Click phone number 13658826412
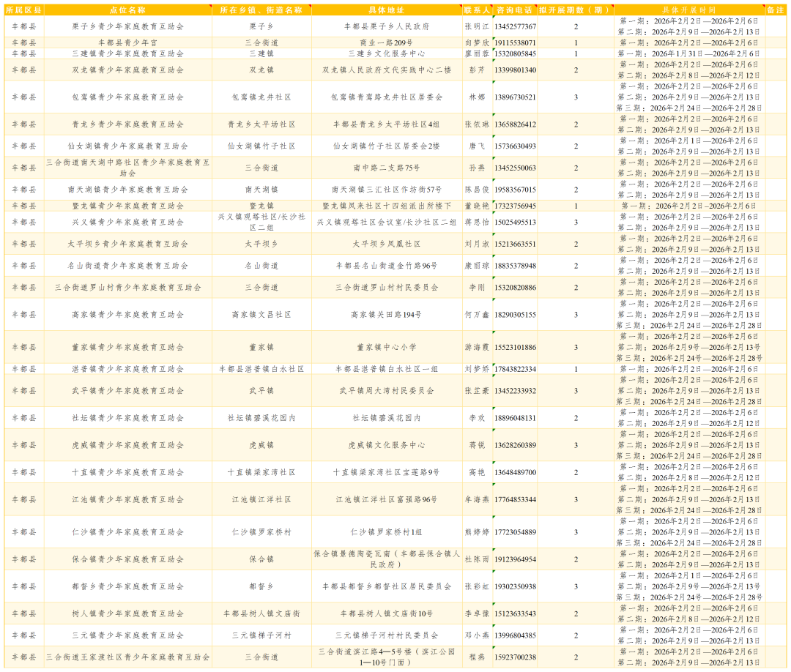 pos(515,124)
